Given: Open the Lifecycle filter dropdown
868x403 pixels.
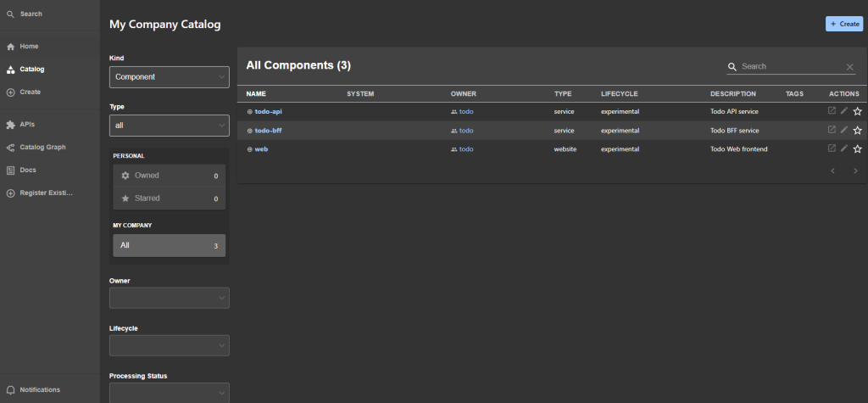Looking at the screenshot, I should (x=170, y=345).
